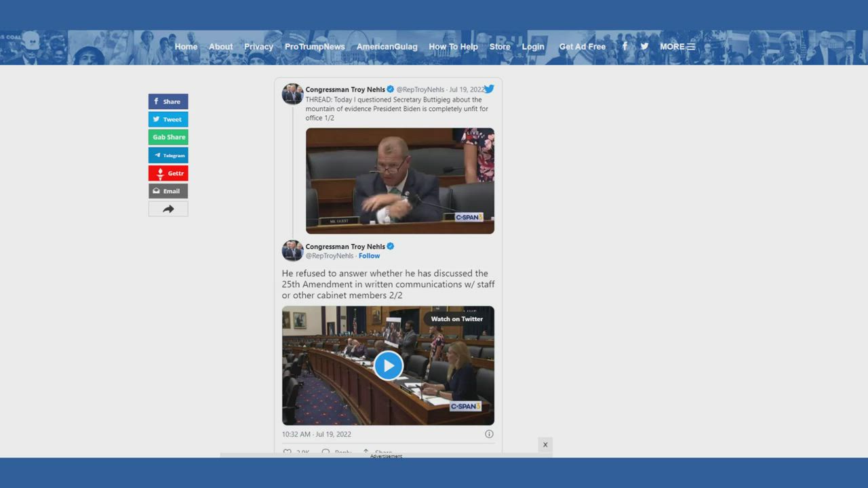Open the Home menu item
Screen dimensions: 868x488
186,47
